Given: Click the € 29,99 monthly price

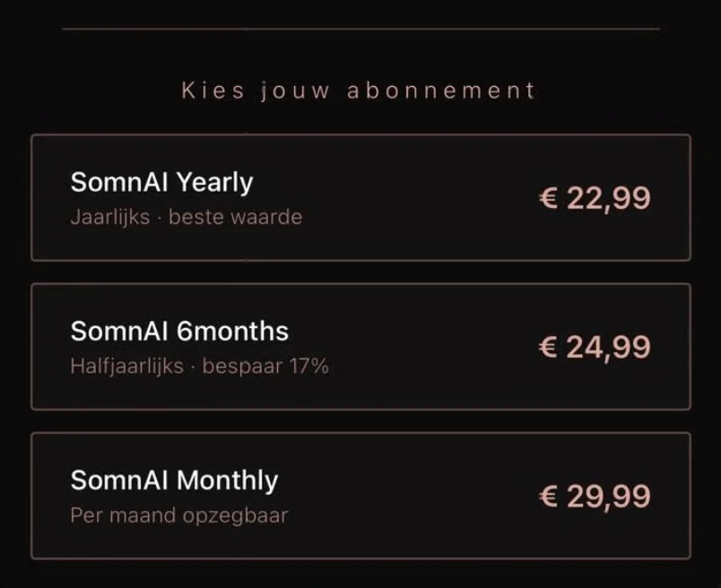Looking at the screenshot, I should pyautogui.click(x=595, y=496).
